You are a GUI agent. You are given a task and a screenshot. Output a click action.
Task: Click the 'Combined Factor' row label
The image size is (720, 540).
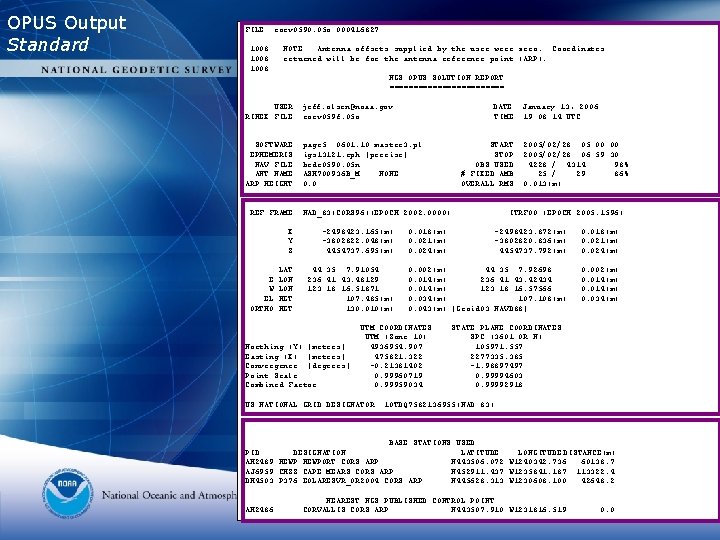[x=281, y=385]
